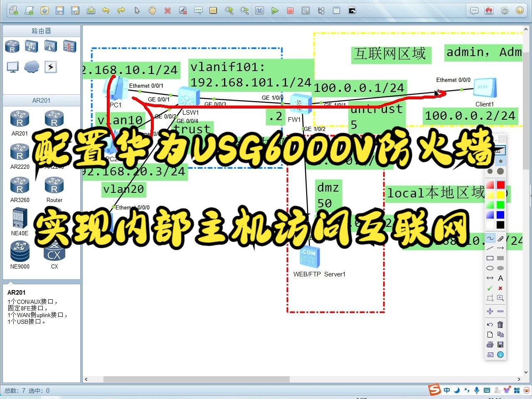The height and width of the screenshot is (399, 532).
Task: Switch to the terminal device category
Action: coord(12,66)
